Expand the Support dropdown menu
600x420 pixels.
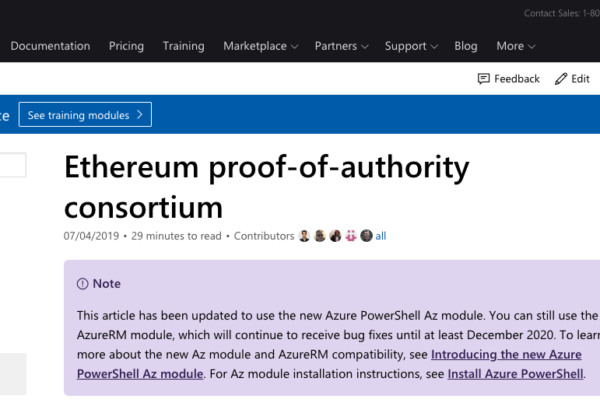(411, 46)
